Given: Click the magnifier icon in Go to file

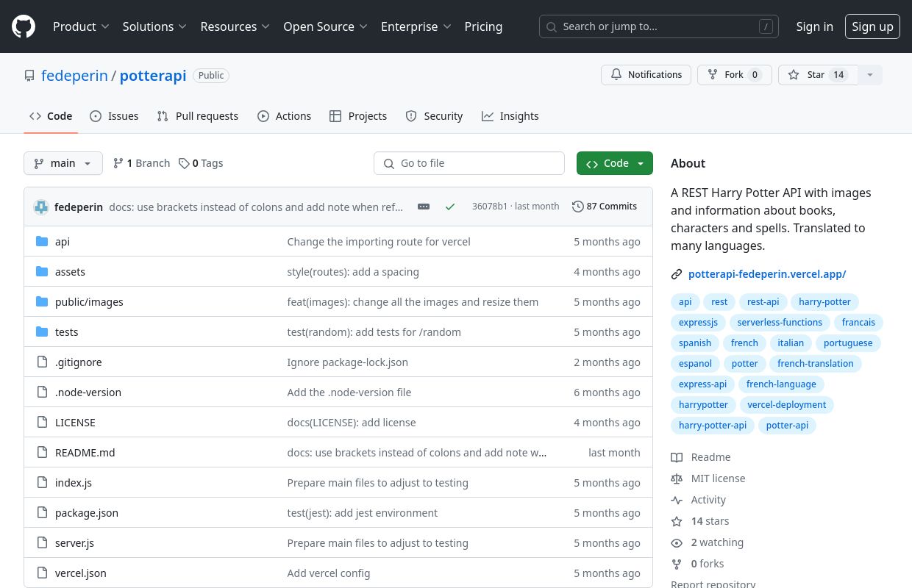Looking at the screenshot, I should [389, 163].
